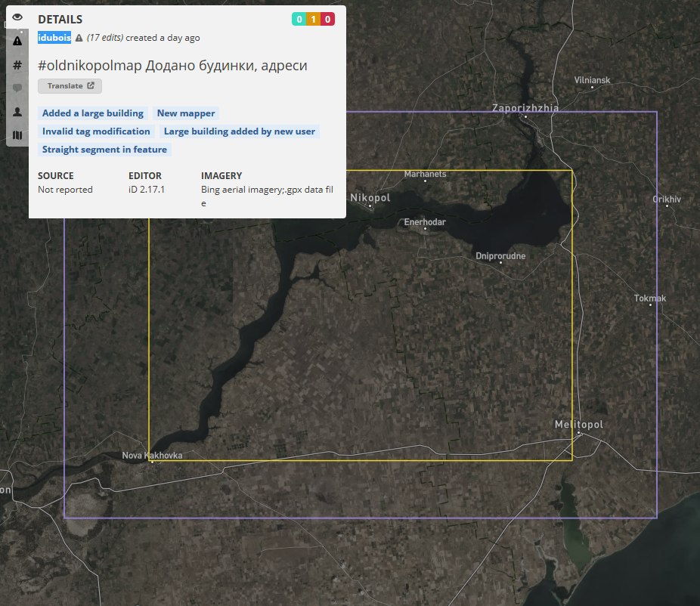Open the map controls sidebar tab
This screenshot has height=606, width=700.
(17, 135)
